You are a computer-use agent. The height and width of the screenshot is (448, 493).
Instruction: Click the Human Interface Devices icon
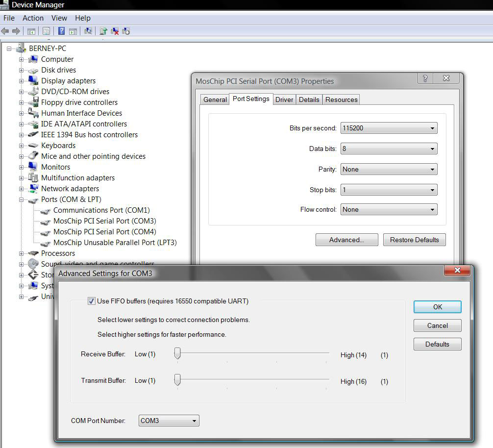pyautogui.click(x=33, y=113)
